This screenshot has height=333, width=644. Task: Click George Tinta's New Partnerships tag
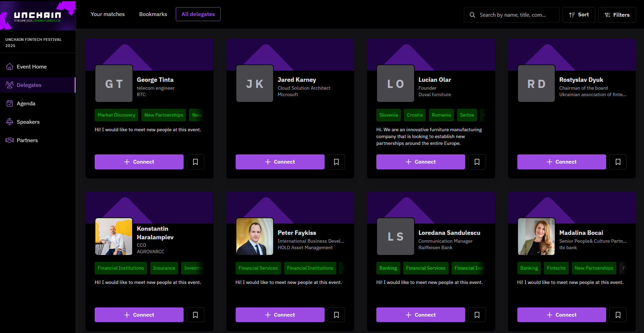163,115
